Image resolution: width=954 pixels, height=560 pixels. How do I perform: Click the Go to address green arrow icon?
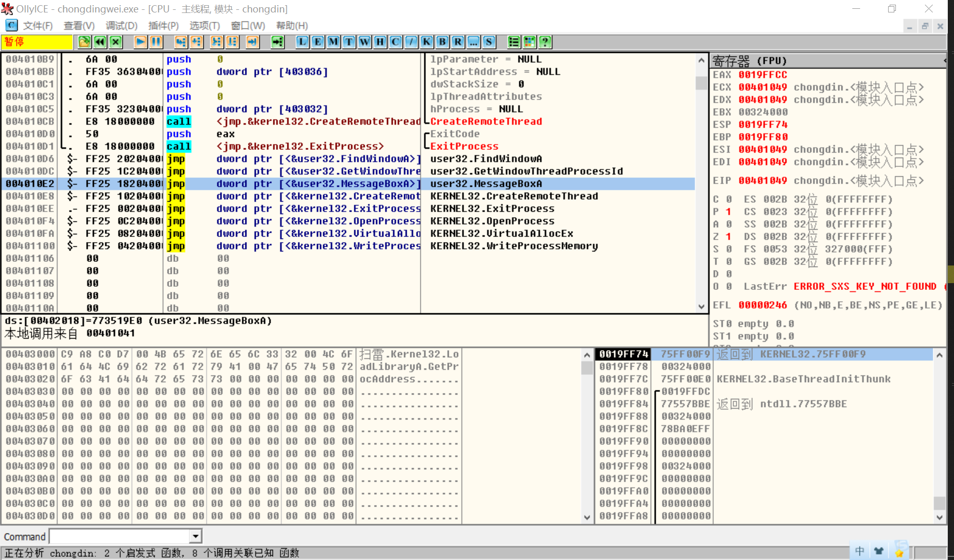click(x=278, y=42)
